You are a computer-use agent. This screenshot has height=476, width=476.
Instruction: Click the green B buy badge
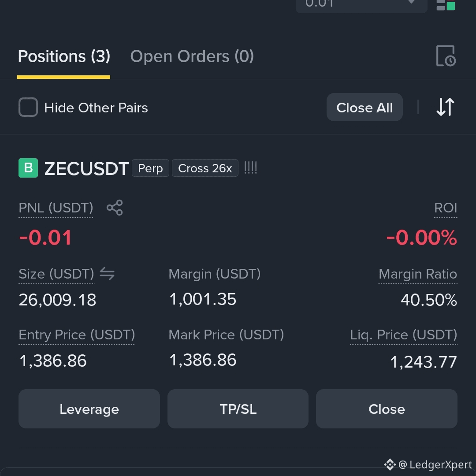tap(28, 168)
